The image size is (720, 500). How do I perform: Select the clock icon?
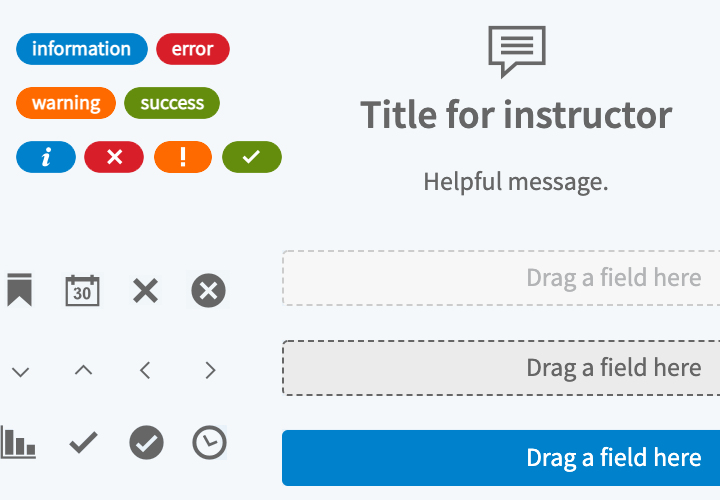(x=209, y=443)
